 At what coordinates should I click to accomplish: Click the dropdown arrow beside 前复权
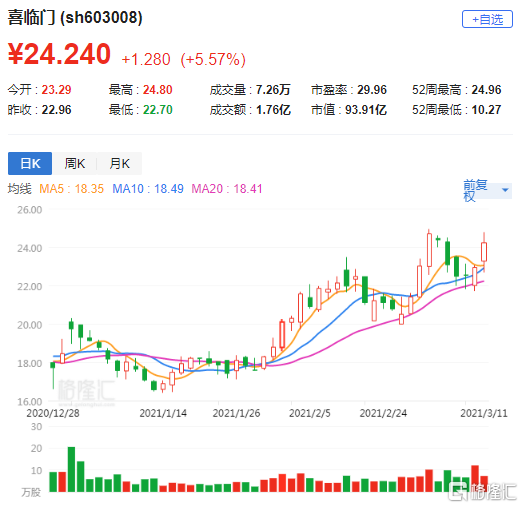pyautogui.click(x=505, y=190)
